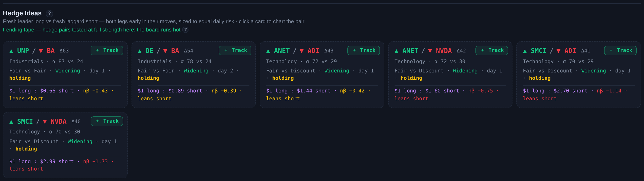
Task: Click the red down arrow before ADI in ANET card
Action: (302, 51)
